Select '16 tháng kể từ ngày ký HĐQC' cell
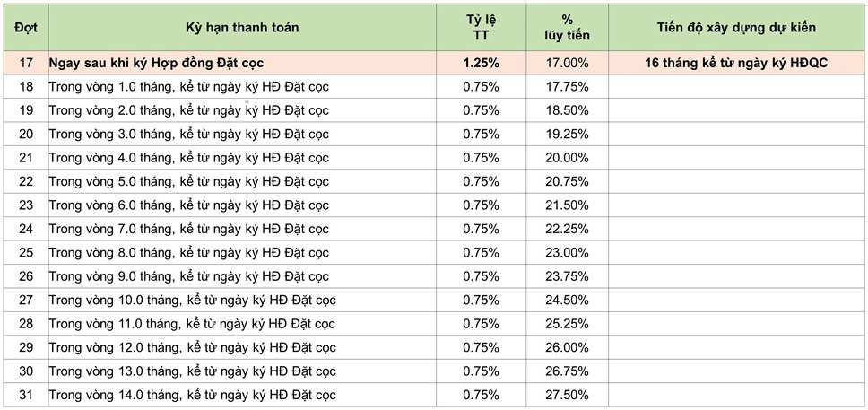 736,63
